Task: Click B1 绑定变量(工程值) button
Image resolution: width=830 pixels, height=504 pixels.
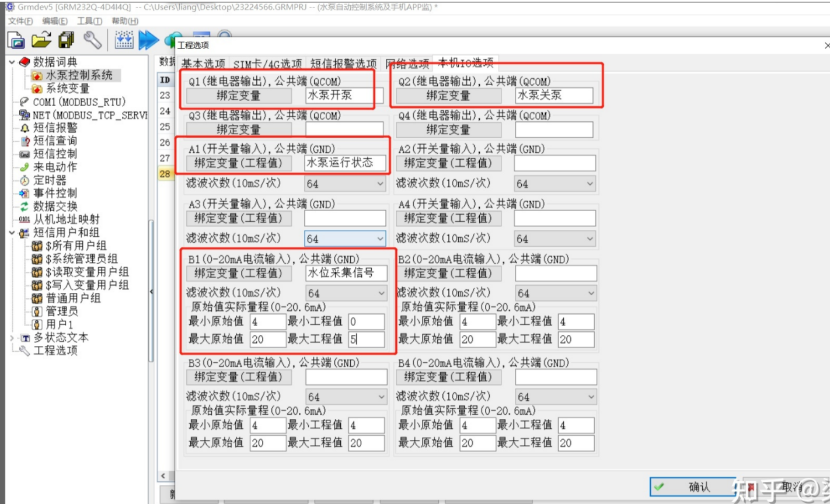Action: coord(239,273)
